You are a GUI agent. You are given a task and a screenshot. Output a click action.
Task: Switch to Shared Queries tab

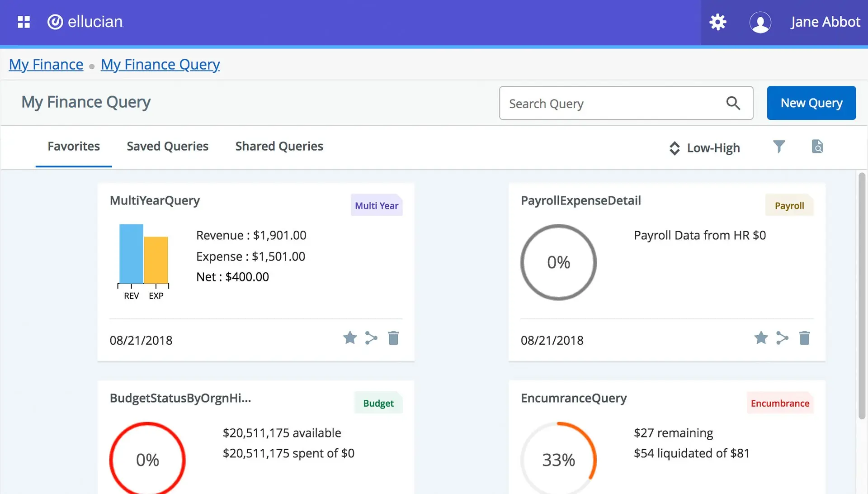(x=279, y=146)
